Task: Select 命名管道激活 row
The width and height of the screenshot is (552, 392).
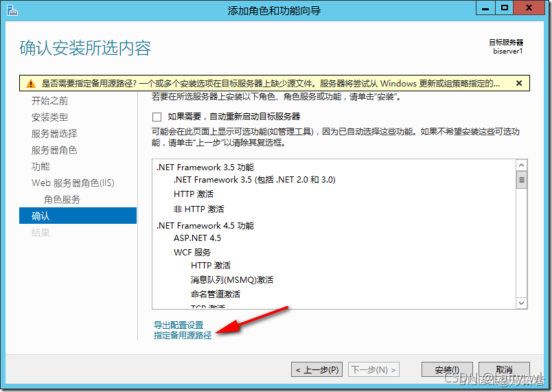Action: click(x=216, y=295)
